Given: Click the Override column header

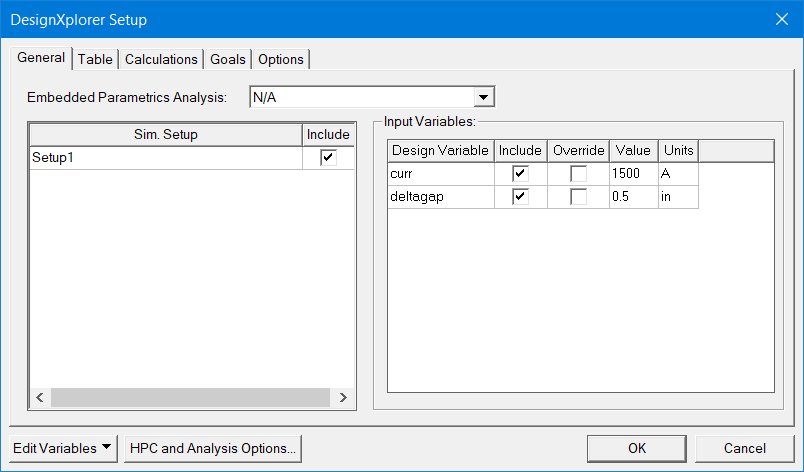Looking at the screenshot, I should [578, 151].
